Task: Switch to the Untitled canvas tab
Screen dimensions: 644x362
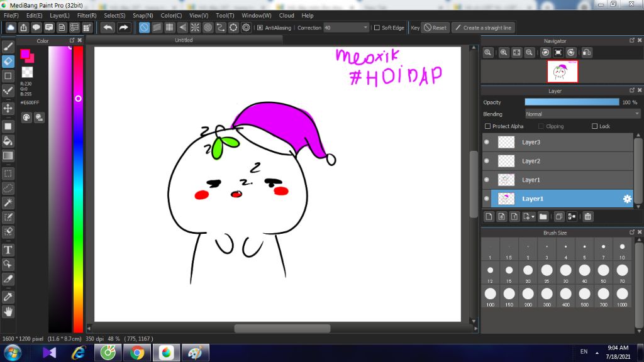Action: pos(184,40)
